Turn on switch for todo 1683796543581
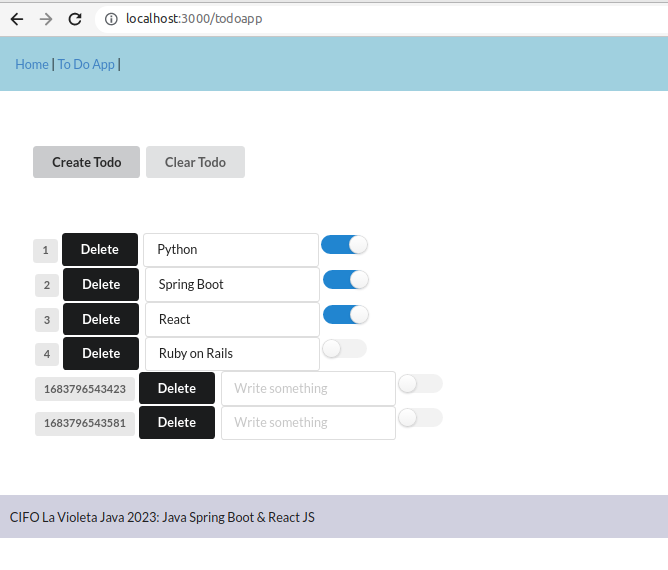The image size is (668, 570). pos(420,418)
